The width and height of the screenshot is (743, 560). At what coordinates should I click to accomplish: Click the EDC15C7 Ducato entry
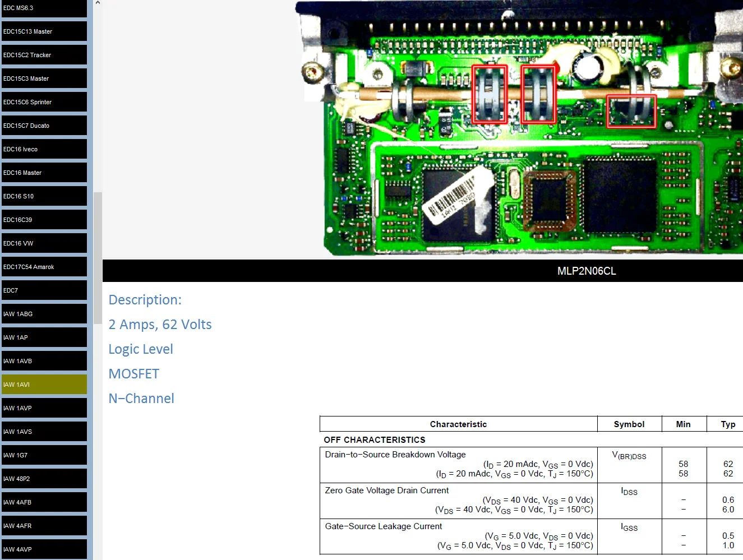point(44,126)
